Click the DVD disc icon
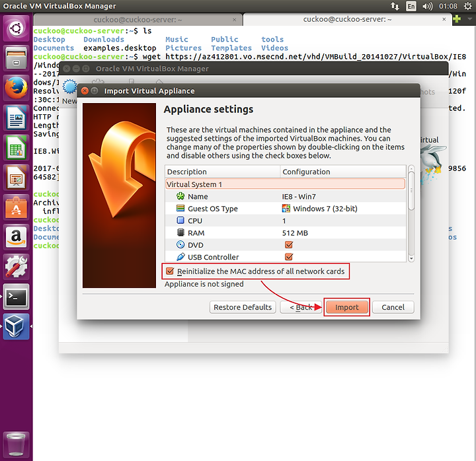The height and width of the screenshot is (461, 476). tap(180, 244)
